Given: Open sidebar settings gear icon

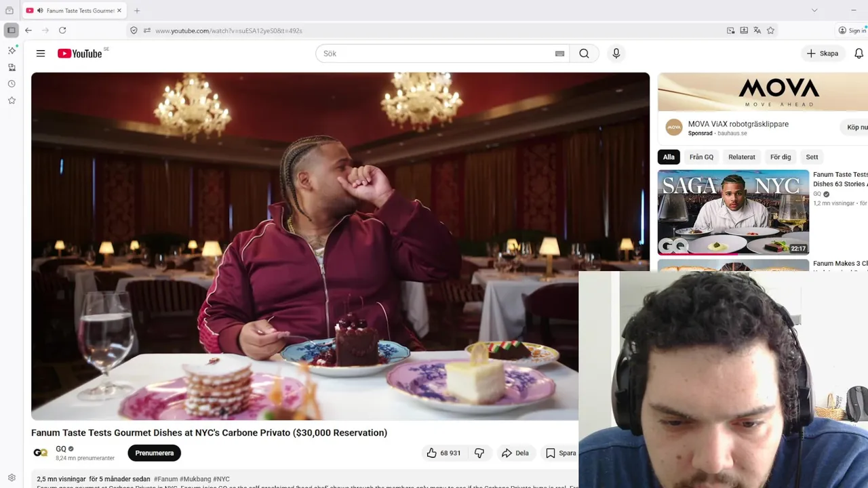Looking at the screenshot, I should click(x=12, y=478).
